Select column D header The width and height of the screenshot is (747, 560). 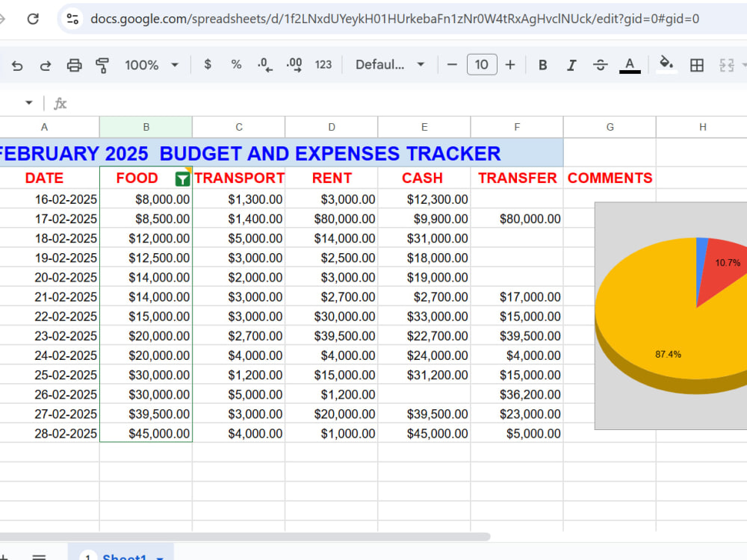coord(332,127)
